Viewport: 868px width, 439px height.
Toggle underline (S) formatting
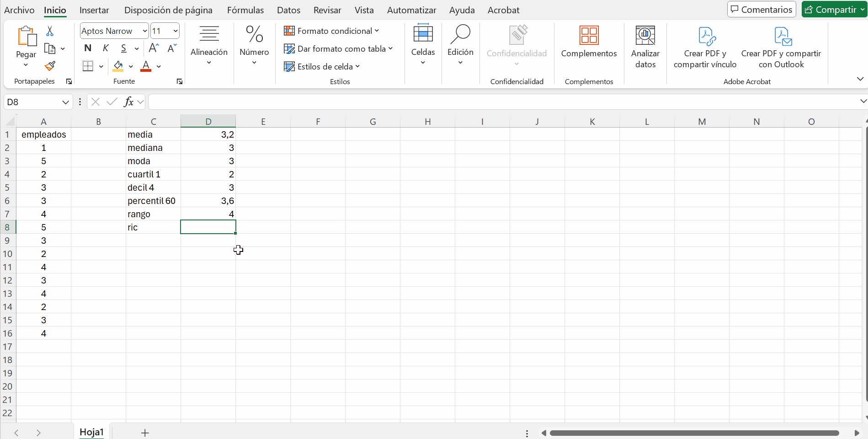click(123, 48)
